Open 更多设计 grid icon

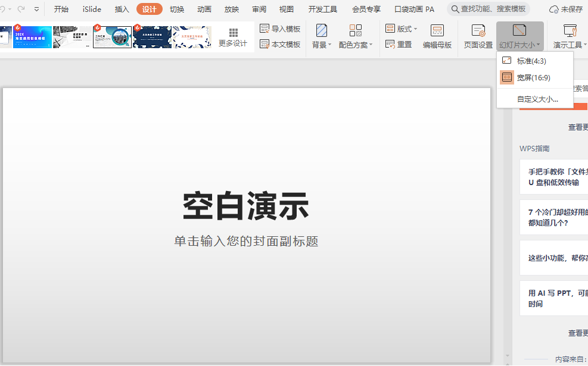tap(234, 33)
